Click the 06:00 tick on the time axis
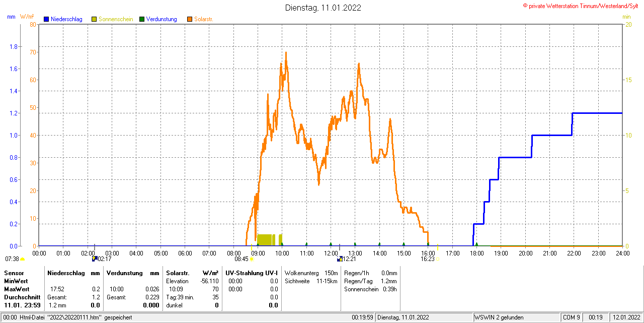This screenshot has width=644, height=323. (x=185, y=253)
